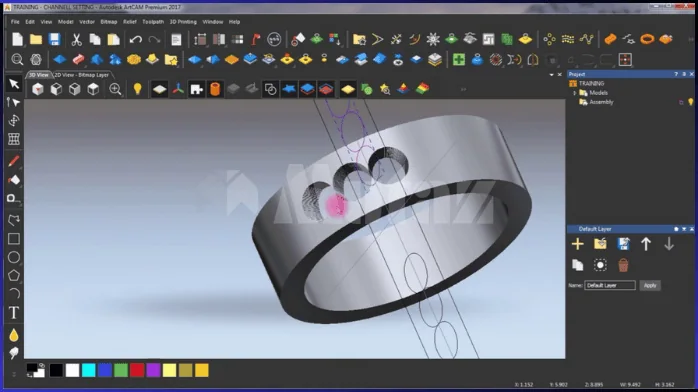
Task: Select the yellow droplet tool
Action: (14, 335)
